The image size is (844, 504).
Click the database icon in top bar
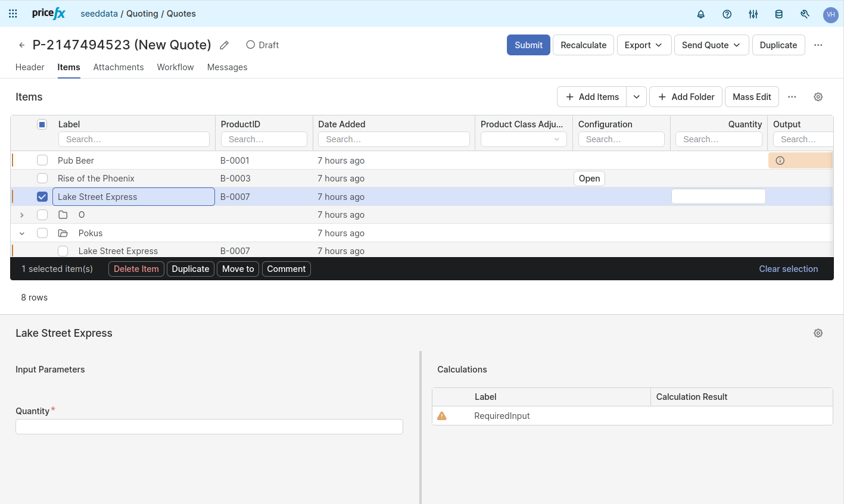(x=778, y=14)
